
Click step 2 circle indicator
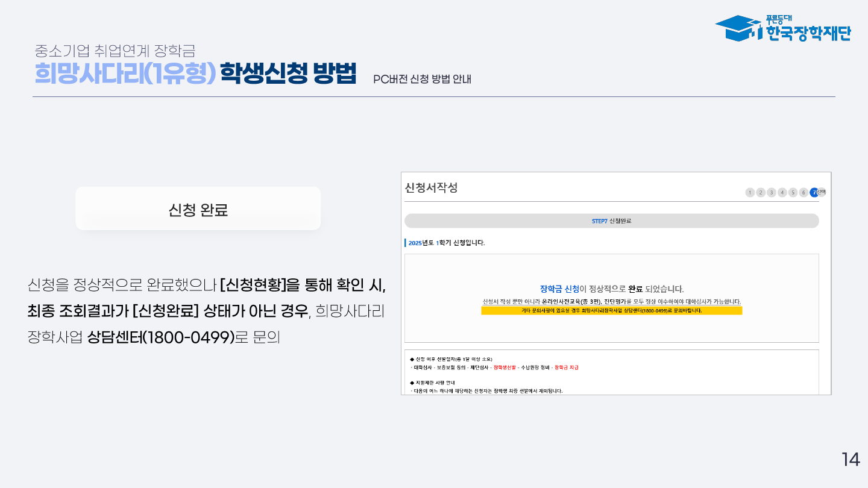(x=761, y=193)
